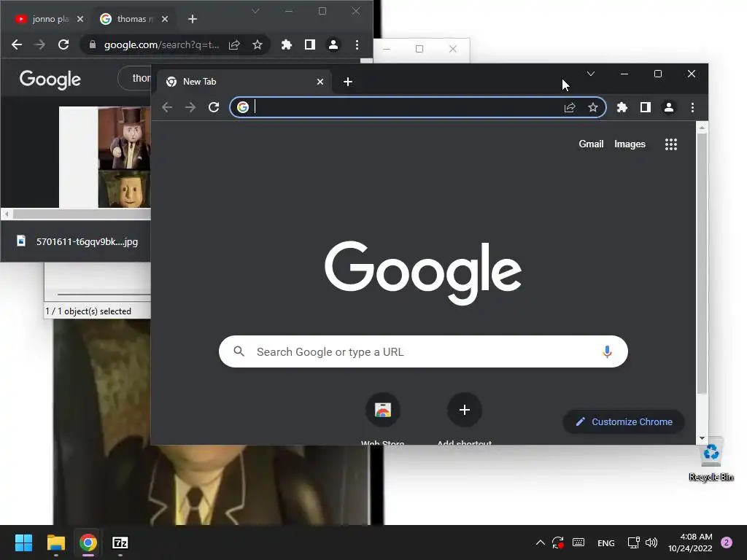747x560 pixels.
Task: Open touch keyboard tray icon
Action: [x=578, y=542]
